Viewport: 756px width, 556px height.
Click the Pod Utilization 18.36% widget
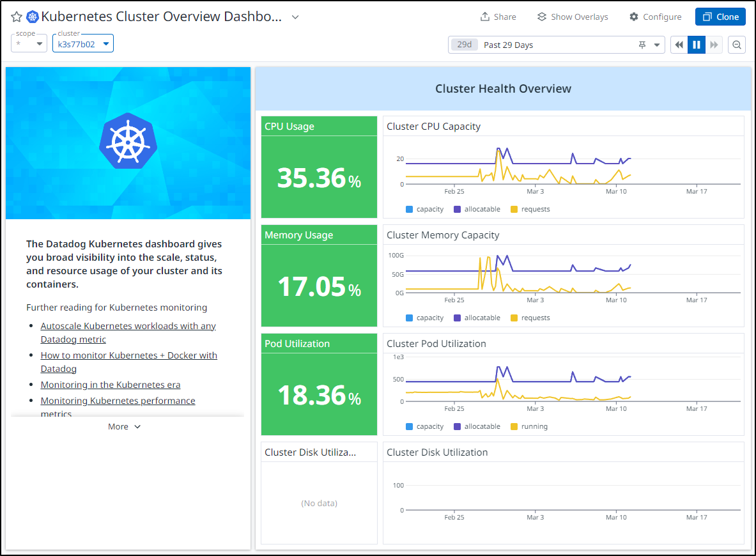coord(319,384)
